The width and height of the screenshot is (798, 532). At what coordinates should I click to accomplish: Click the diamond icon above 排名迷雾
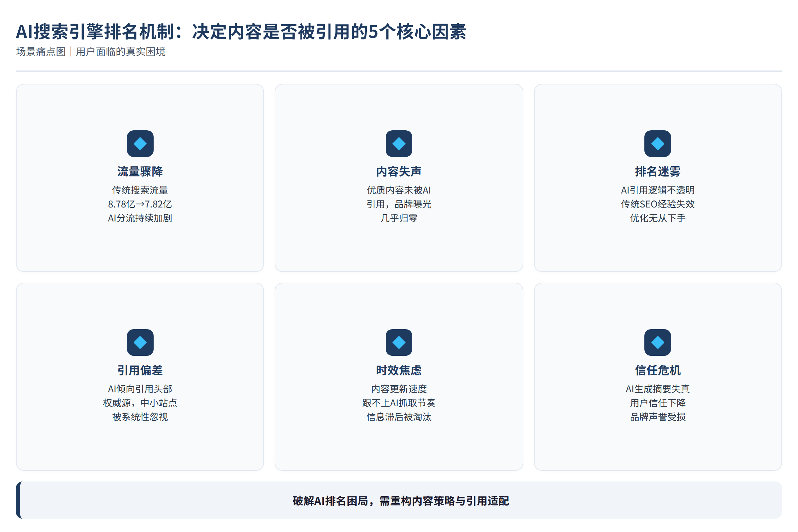click(658, 144)
